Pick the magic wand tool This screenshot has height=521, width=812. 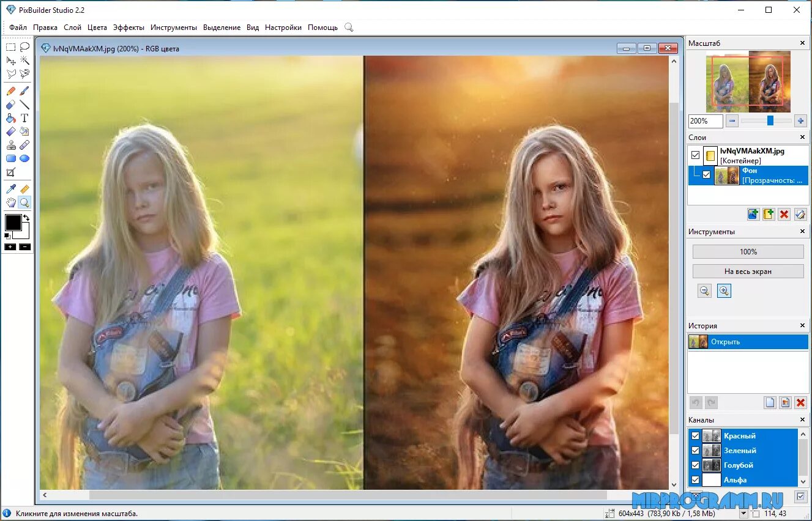[24, 61]
